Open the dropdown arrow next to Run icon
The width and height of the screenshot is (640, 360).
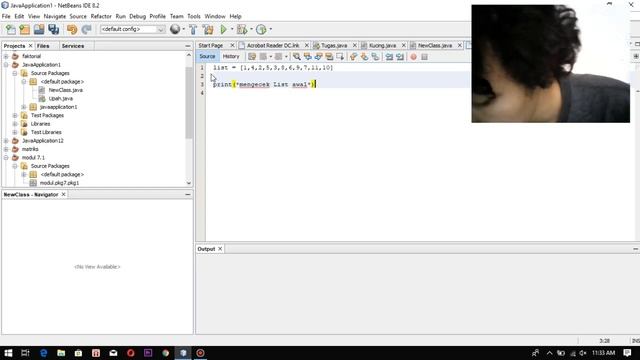point(232,29)
